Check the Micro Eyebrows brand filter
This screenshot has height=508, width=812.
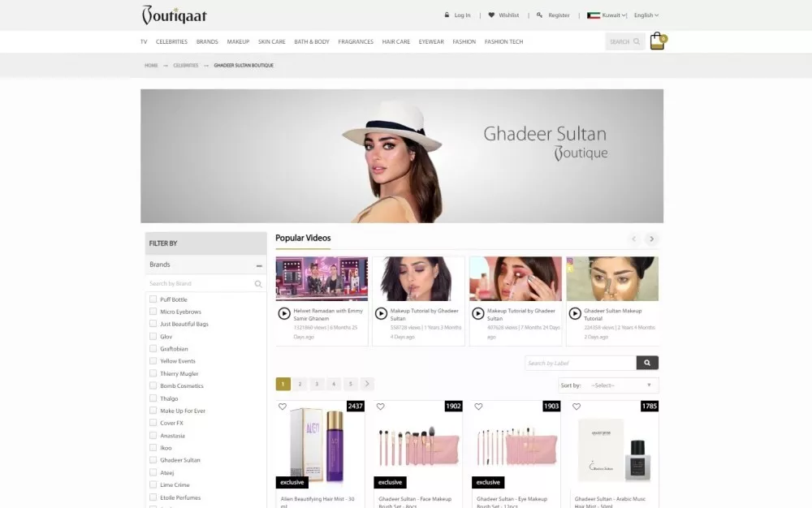[153, 312]
